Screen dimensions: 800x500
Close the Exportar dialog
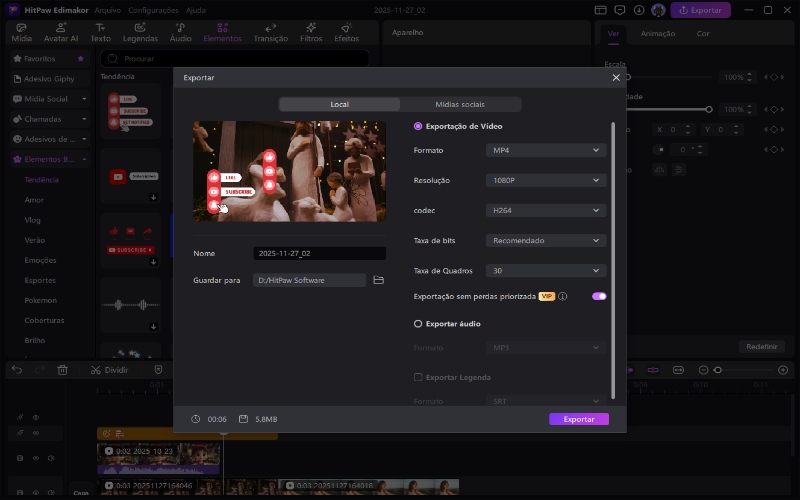coord(616,77)
